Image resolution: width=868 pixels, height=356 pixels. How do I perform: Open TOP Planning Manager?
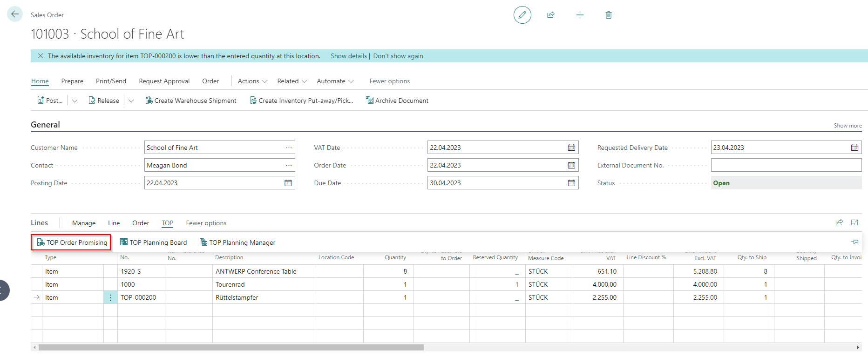tap(237, 242)
